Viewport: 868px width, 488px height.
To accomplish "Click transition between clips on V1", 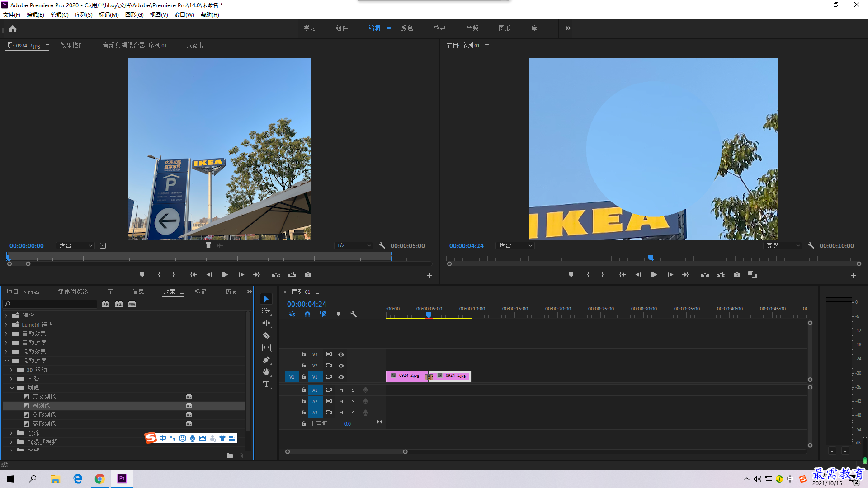I will pos(429,377).
